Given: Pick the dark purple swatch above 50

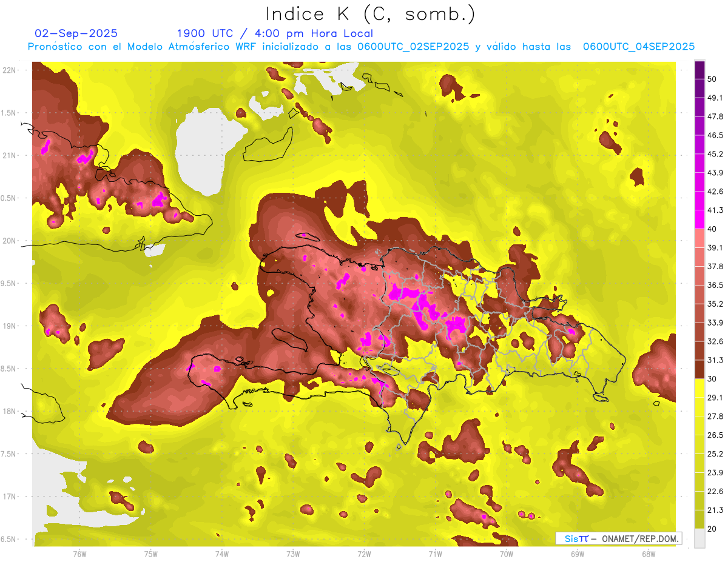Looking at the screenshot, I should [x=699, y=70].
